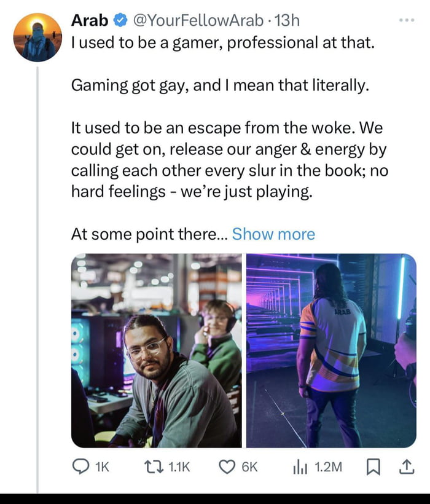Open the @YourFellowArab handle
This screenshot has height=504, width=430.
pyautogui.click(x=198, y=20)
